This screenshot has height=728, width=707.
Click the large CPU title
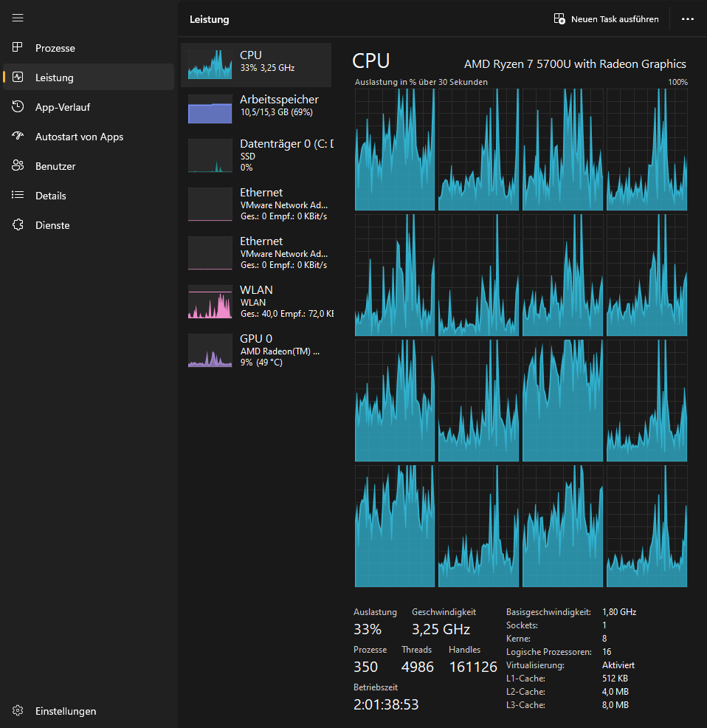pyautogui.click(x=371, y=61)
